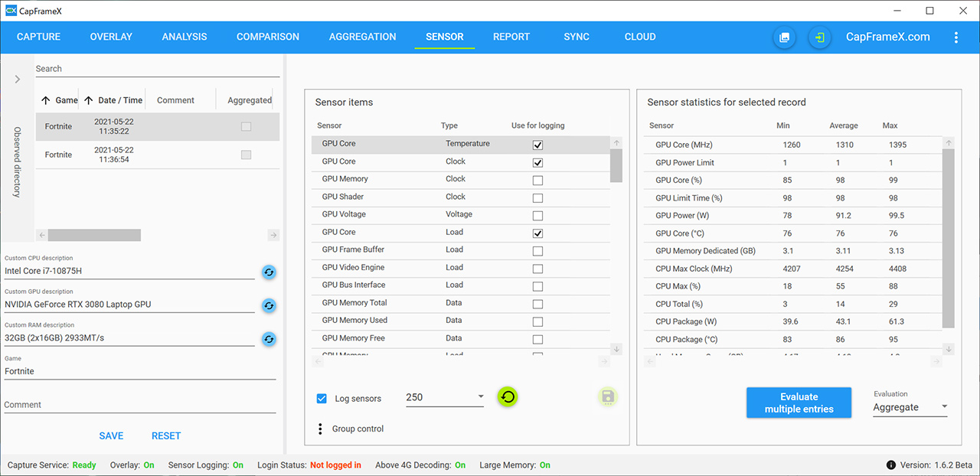Click the Comment column header
The height and width of the screenshot is (476, 980).
click(x=175, y=100)
